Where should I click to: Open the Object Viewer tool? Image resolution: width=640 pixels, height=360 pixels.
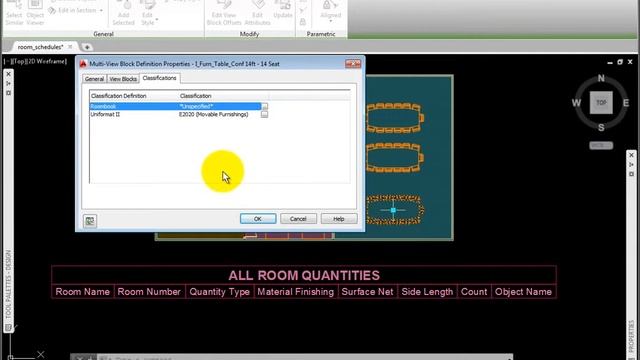coord(35,13)
